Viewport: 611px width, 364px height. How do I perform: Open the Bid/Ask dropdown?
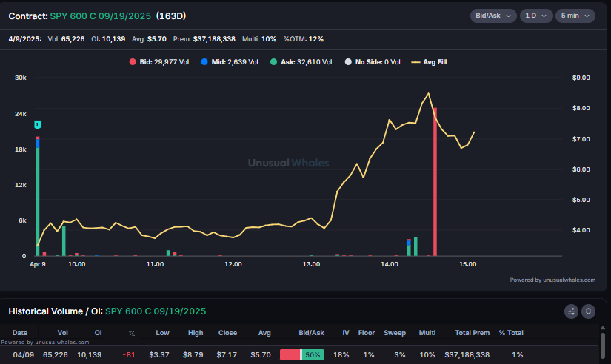click(x=493, y=16)
